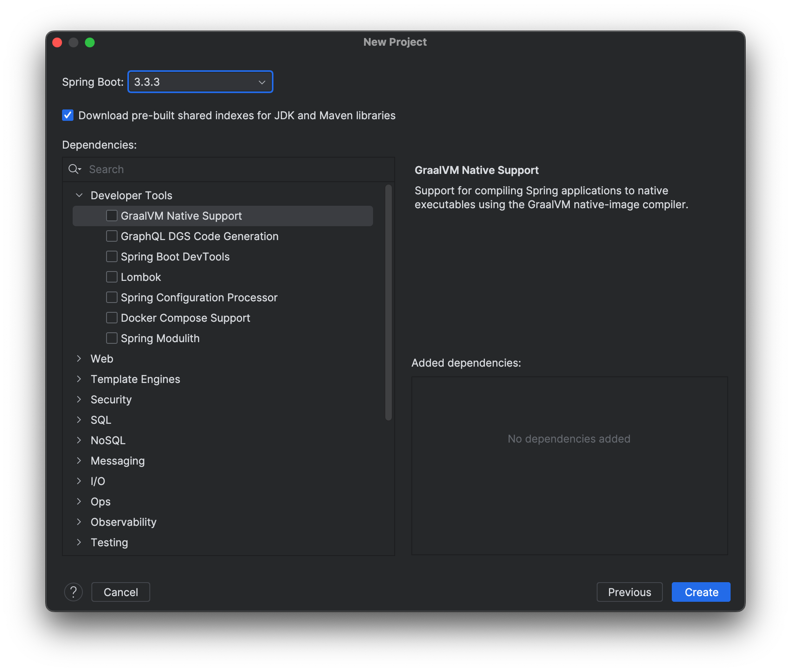Enable the GraalVM Native Support dependency
Image resolution: width=791 pixels, height=672 pixels.
112,216
